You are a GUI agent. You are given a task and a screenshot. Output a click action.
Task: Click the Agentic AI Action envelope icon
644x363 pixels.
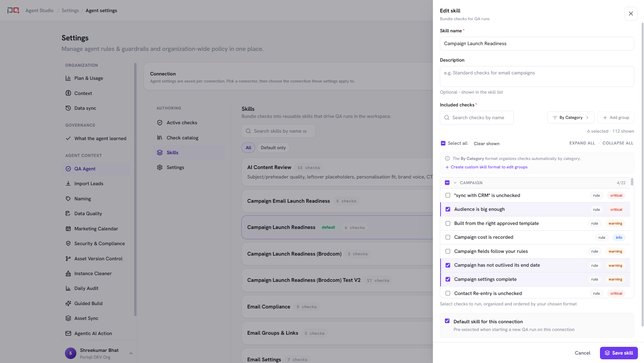tap(68, 333)
